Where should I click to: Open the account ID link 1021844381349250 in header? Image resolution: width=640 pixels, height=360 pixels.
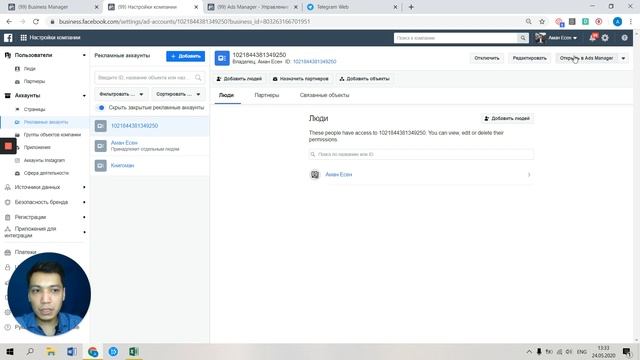click(315, 62)
